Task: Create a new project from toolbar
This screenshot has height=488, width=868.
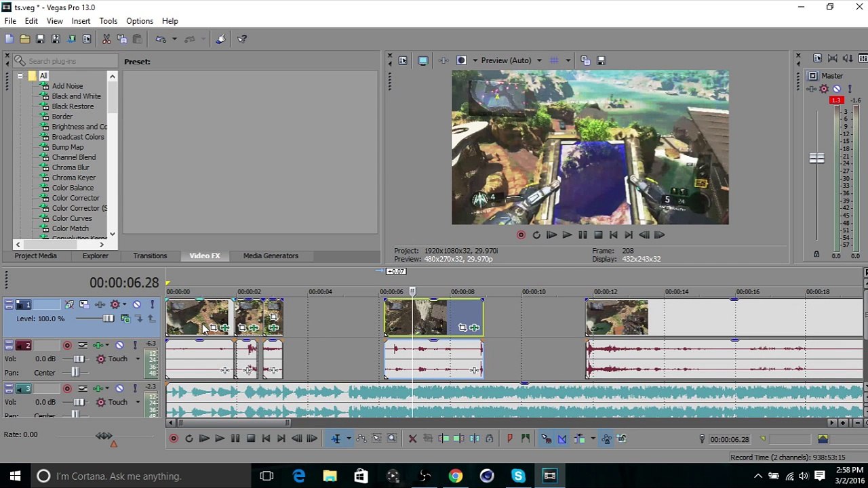Action: click(x=9, y=39)
